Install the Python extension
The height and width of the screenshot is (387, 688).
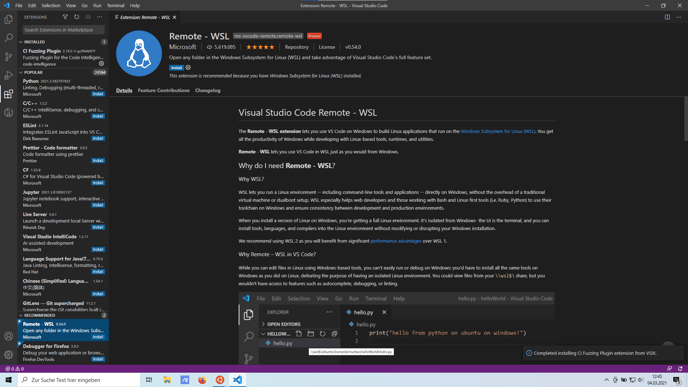click(x=98, y=94)
